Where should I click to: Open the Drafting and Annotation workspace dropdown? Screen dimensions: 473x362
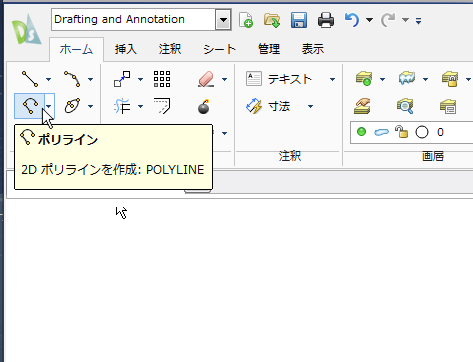pos(223,20)
